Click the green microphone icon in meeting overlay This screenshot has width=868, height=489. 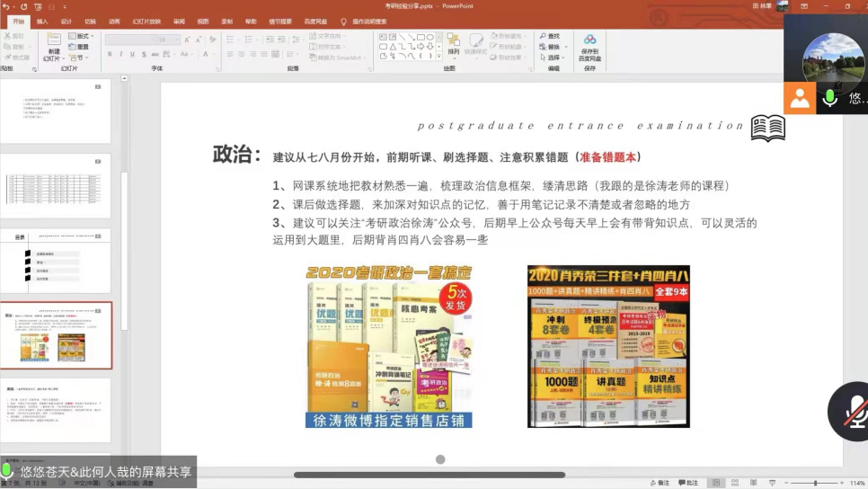pyautogui.click(x=829, y=99)
